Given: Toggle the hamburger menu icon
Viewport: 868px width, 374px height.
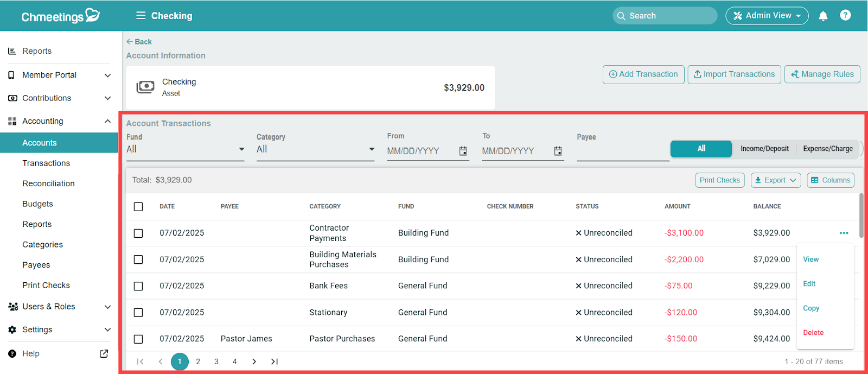Looking at the screenshot, I should click(141, 16).
